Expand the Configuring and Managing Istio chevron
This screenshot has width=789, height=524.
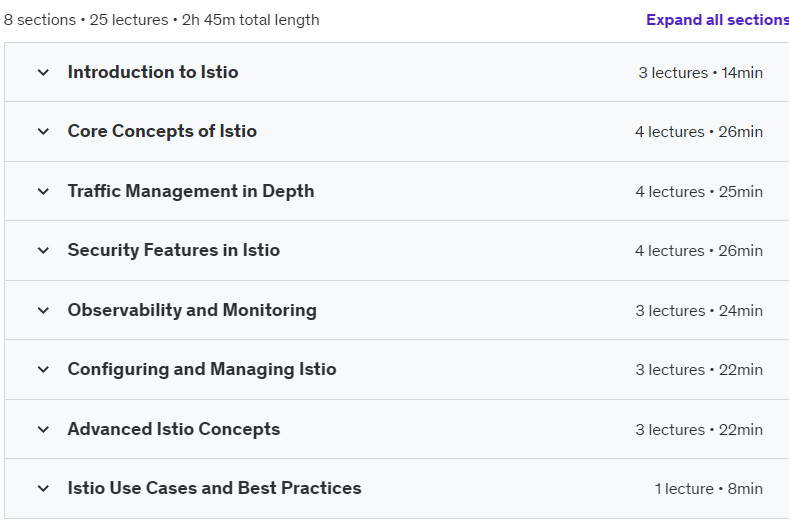(x=43, y=369)
